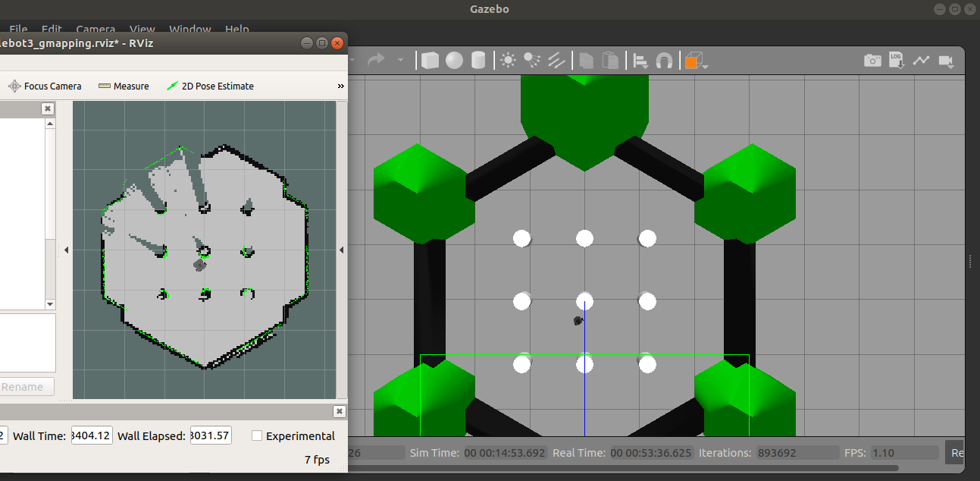Enable the Experimental checkbox in RViz

click(257, 435)
